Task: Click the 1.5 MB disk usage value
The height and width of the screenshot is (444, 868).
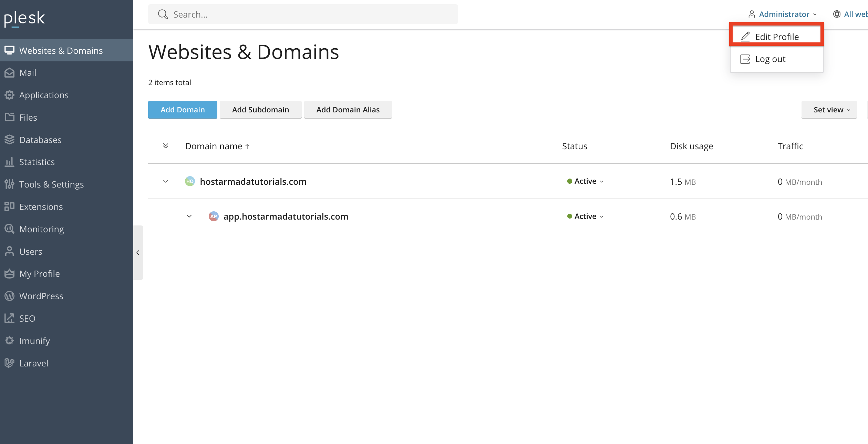Action: coord(683,182)
